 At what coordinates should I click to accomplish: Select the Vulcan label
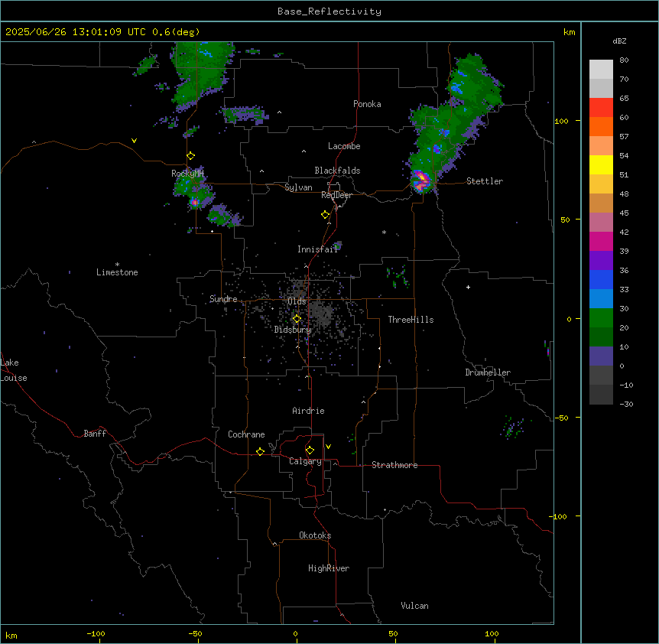click(415, 606)
